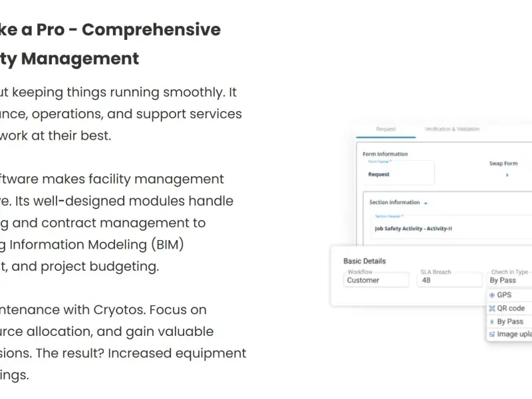The width and height of the screenshot is (532, 399).
Task: Open the Check in Type dropdown
Action: coord(509,280)
